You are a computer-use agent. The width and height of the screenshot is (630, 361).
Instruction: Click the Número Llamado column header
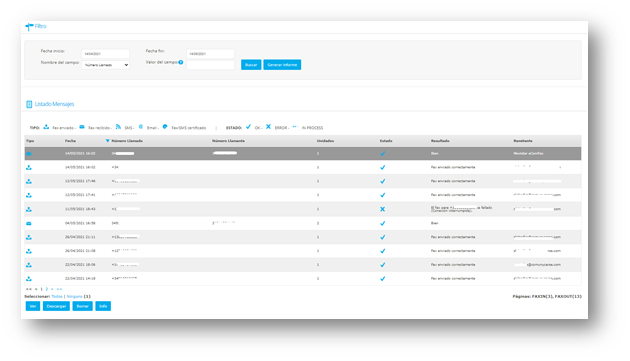[127, 141]
